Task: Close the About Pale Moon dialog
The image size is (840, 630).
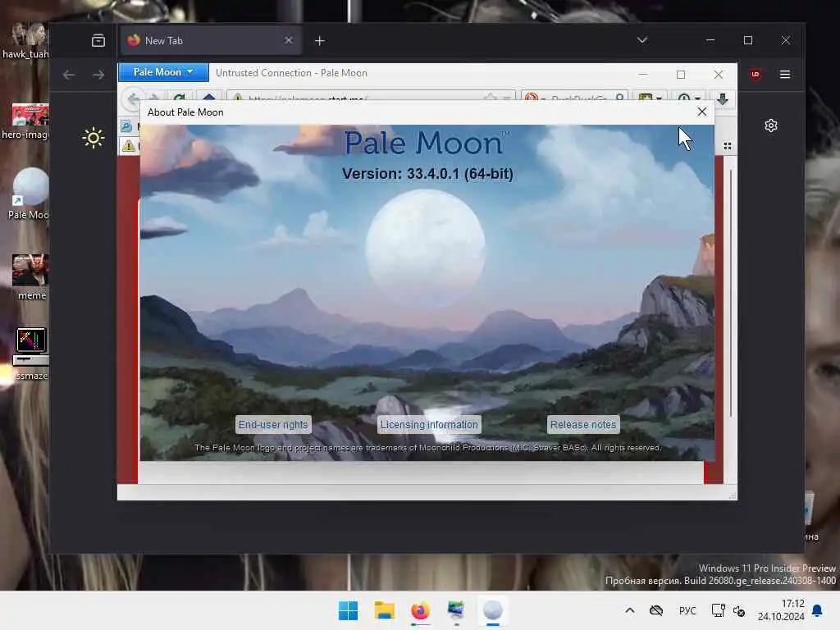Action: [702, 112]
